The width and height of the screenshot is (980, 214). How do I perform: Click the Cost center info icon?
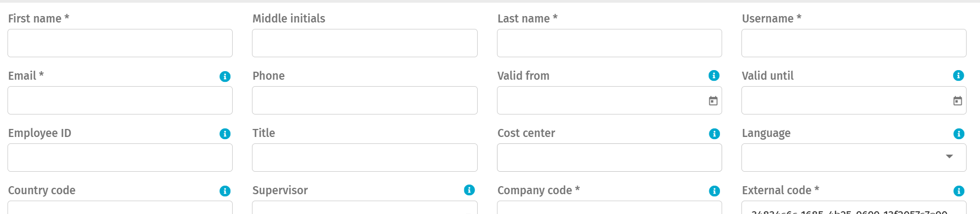714,134
